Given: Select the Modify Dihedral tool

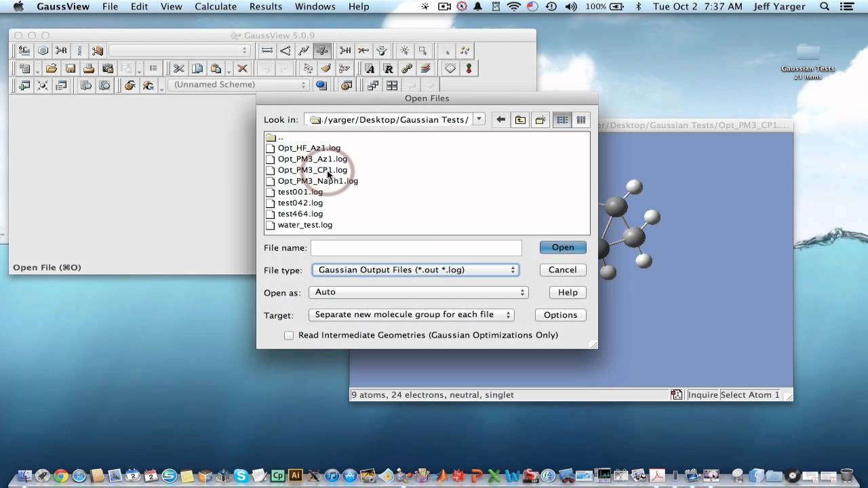Looking at the screenshot, I should pos(304,50).
